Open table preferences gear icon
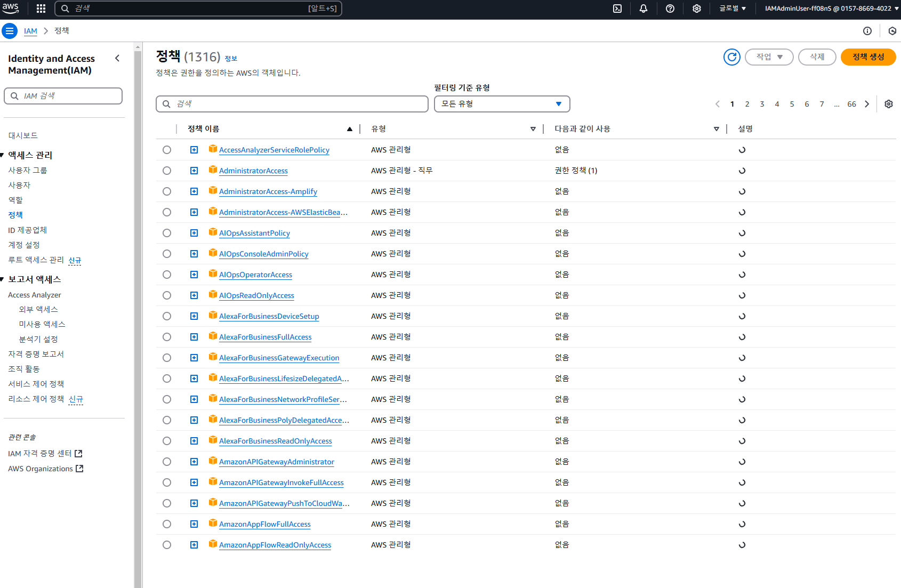Image resolution: width=901 pixels, height=588 pixels. tap(889, 104)
